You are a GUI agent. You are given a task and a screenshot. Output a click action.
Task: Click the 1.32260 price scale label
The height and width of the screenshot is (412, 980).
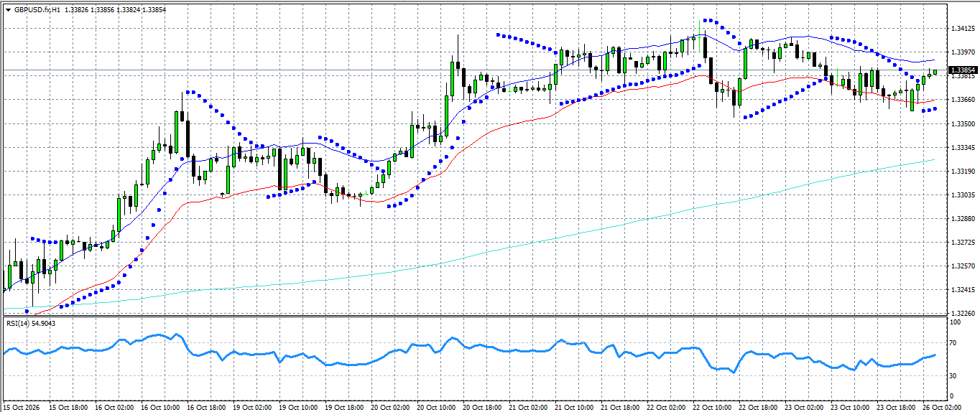point(963,313)
